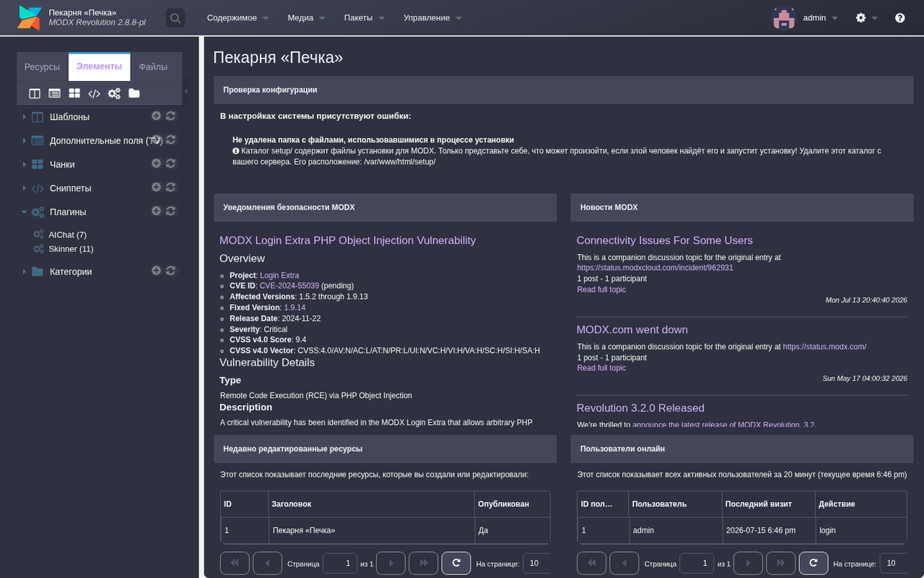Add a new category in Категории
The image size is (924, 578).
(x=156, y=271)
